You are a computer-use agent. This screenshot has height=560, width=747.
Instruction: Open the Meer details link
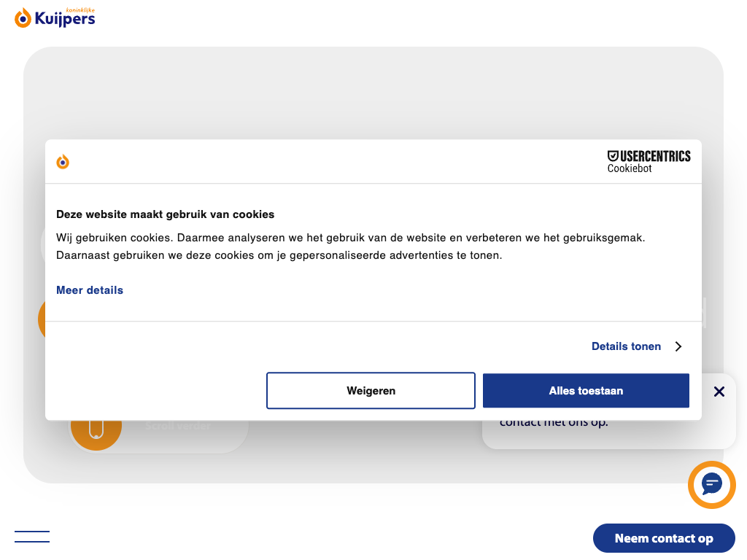click(90, 290)
